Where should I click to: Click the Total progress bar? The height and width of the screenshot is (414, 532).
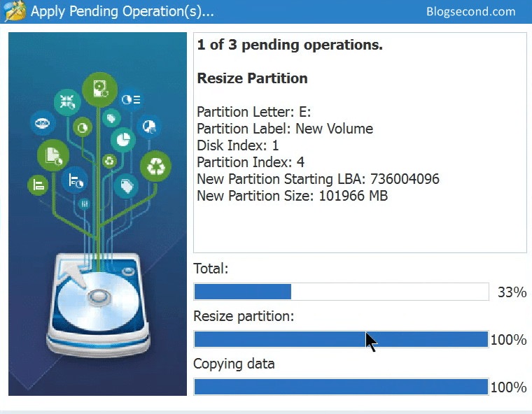pos(342,292)
